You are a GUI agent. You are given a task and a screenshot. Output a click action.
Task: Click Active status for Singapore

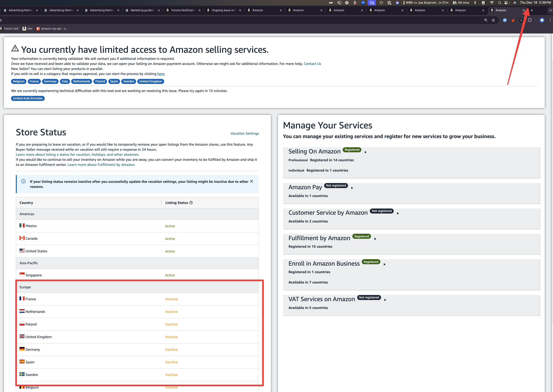(170, 275)
